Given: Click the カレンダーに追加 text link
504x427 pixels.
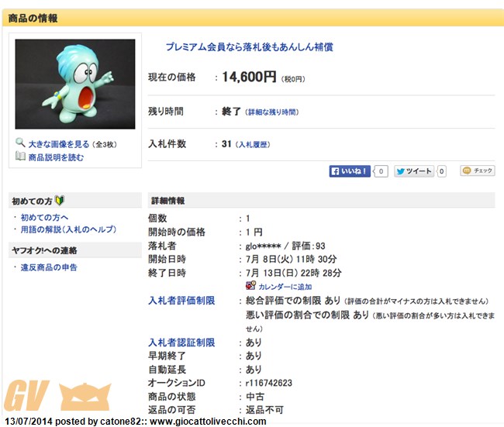Looking at the screenshot, I should (285, 287).
